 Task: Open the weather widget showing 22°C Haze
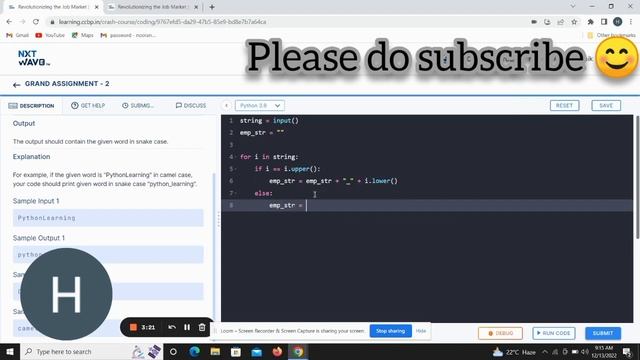514,351
